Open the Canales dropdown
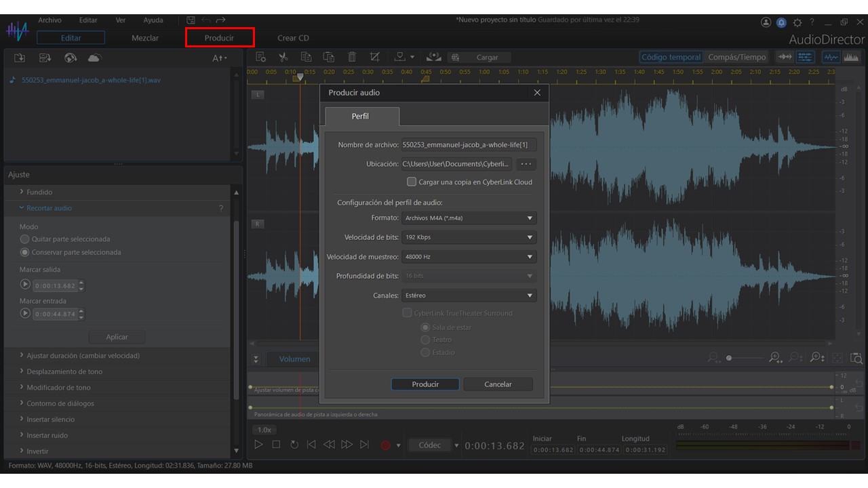Viewport: 868px width, 488px height. click(x=469, y=296)
